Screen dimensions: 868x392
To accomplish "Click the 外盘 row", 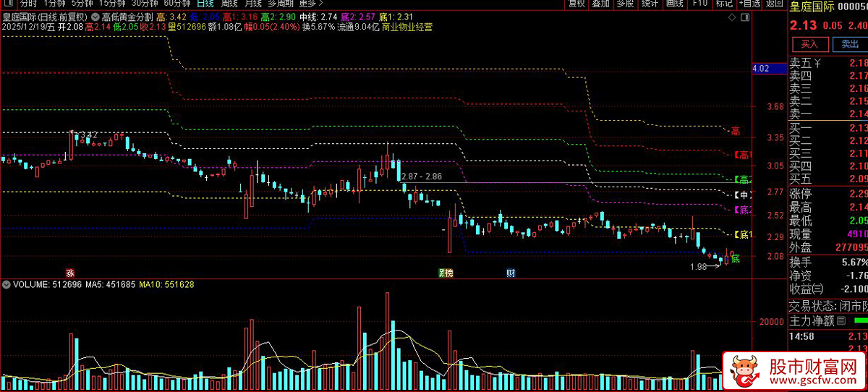I will tap(828, 247).
